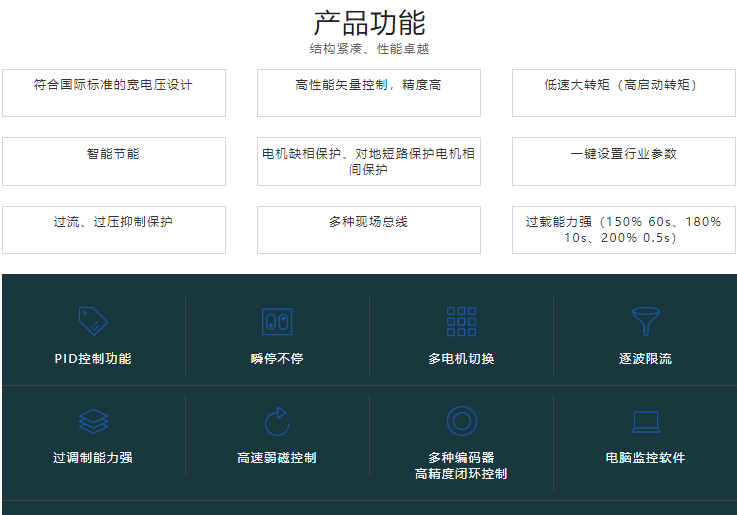Click the circular refresh icon above 高速弱磁控制
737x515 pixels.
pyautogui.click(x=277, y=421)
